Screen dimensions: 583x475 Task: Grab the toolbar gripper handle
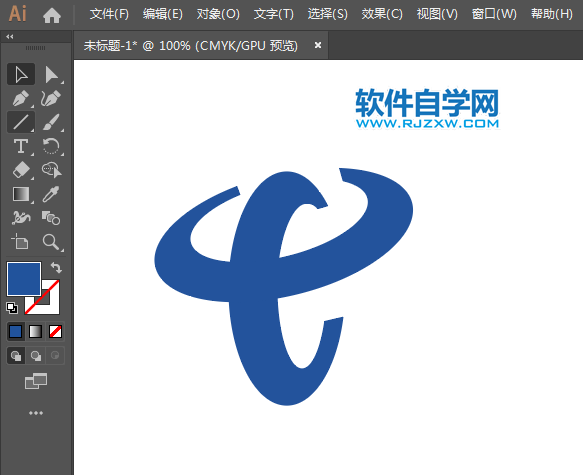(36, 48)
